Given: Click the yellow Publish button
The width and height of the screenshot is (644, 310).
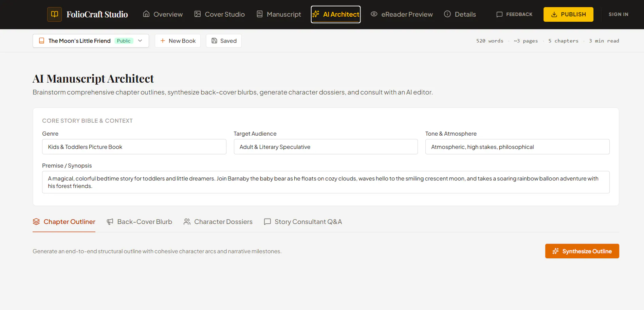Looking at the screenshot, I should [568, 14].
